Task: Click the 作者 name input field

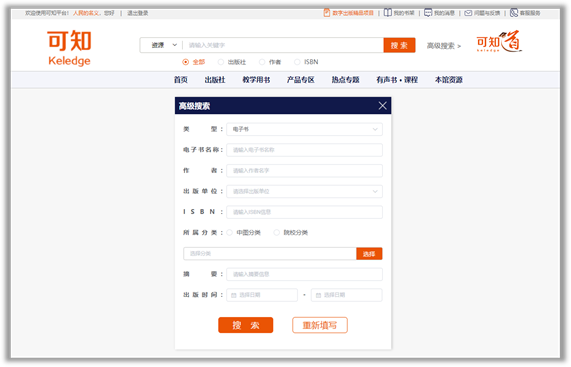Action: tap(304, 171)
